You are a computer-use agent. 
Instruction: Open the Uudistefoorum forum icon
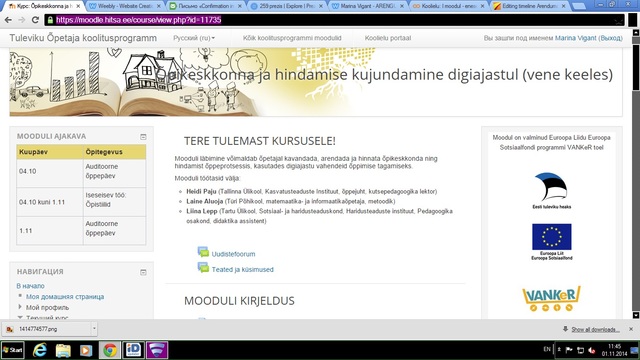click(x=203, y=252)
